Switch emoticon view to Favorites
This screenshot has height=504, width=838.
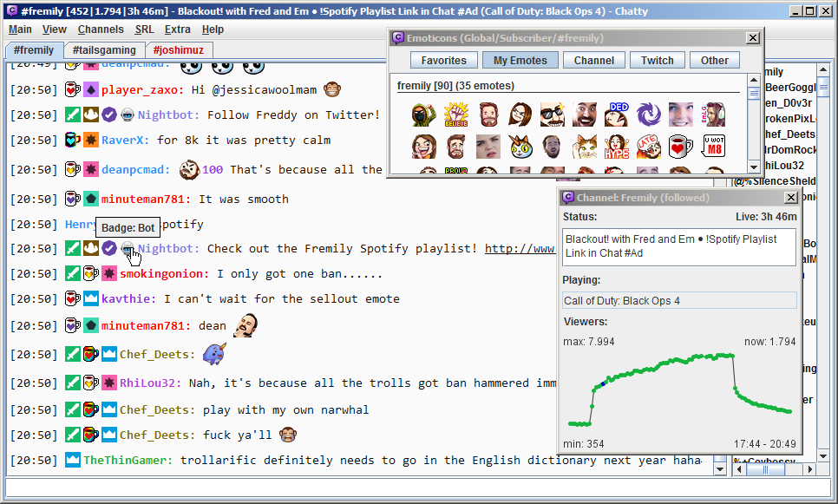(x=443, y=60)
